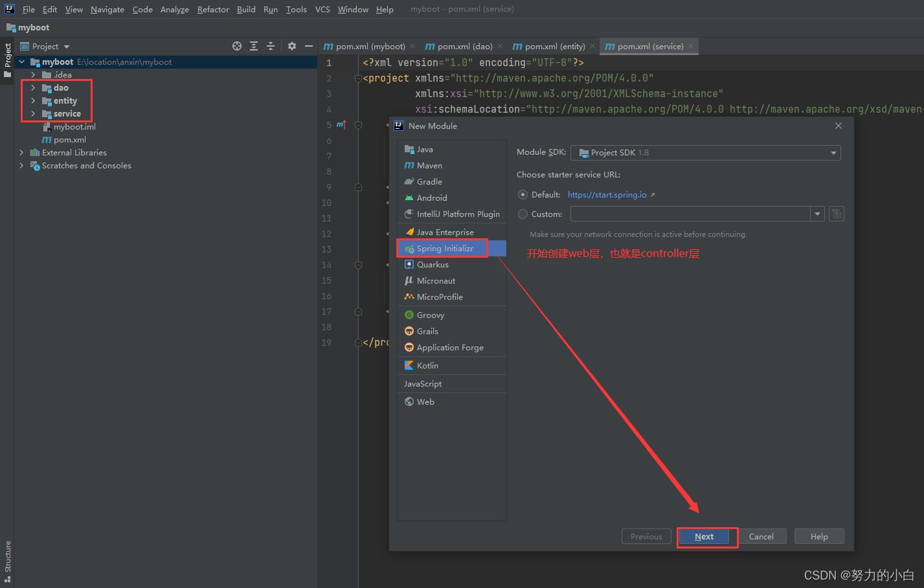
Task: Select Spring Initializr module type
Action: tap(451, 249)
